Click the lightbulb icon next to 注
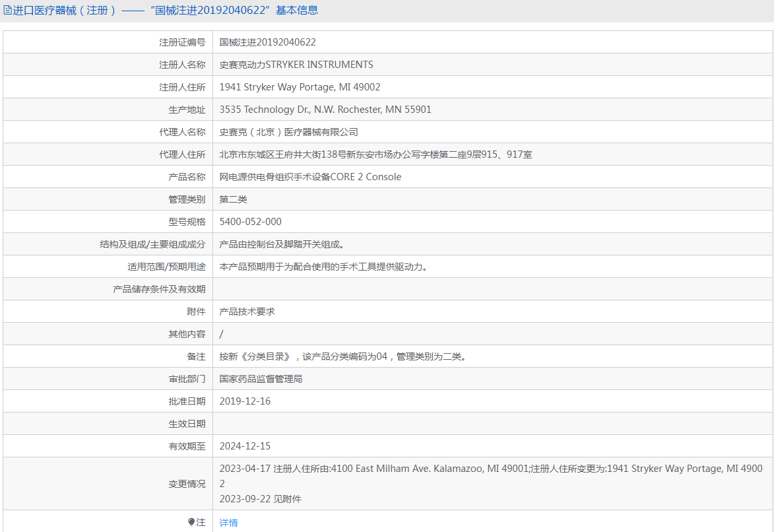 (x=191, y=521)
